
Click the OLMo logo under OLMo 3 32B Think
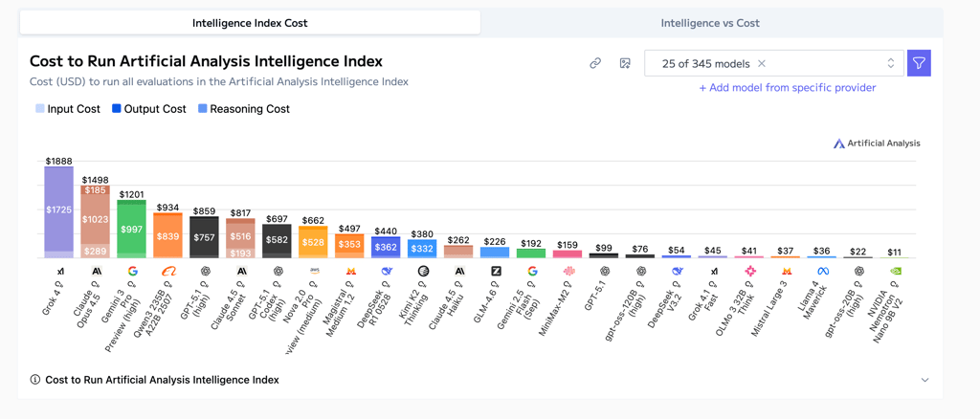pos(749,271)
